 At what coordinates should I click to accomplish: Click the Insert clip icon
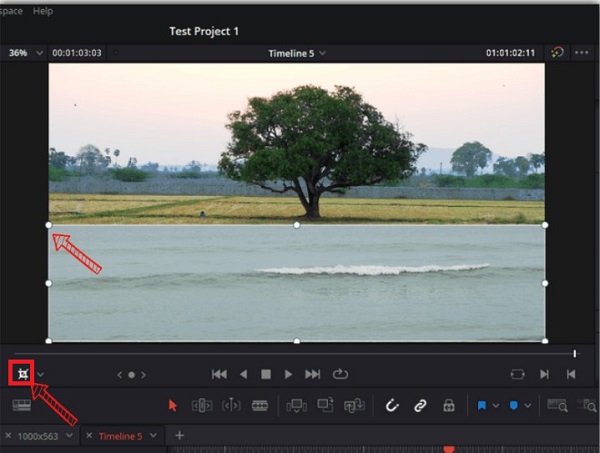click(x=297, y=406)
